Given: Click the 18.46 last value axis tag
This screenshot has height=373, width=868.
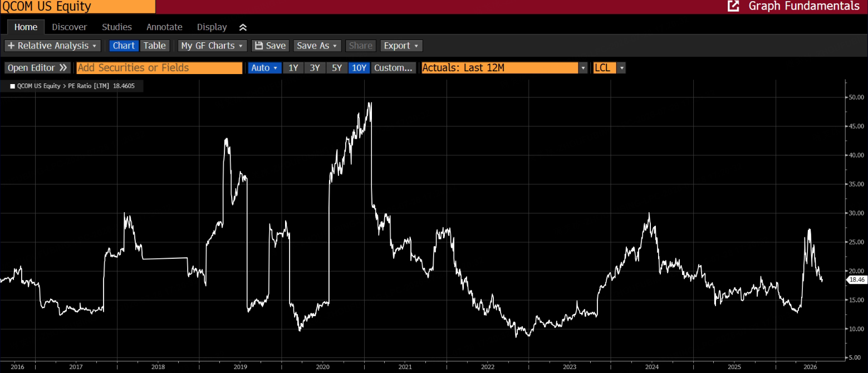Looking at the screenshot, I should (x=856, y=280).
